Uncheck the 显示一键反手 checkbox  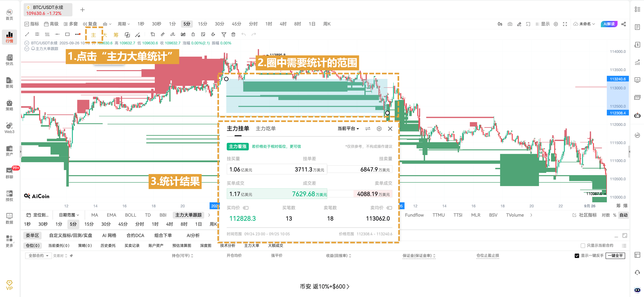click(x=576, y=255)
